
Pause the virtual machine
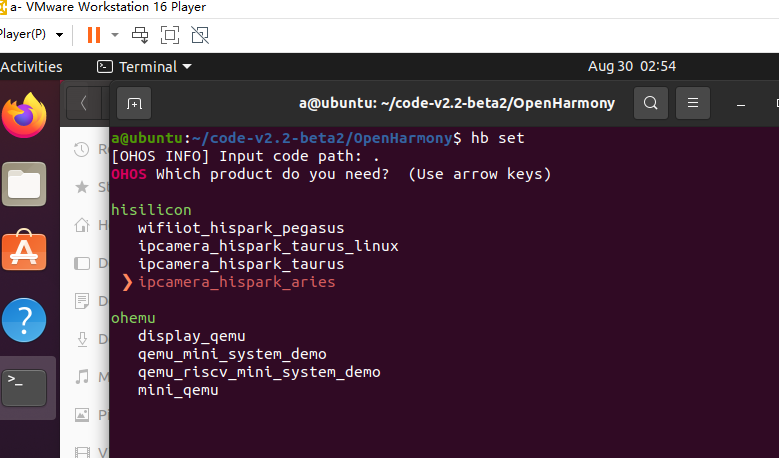[94, 35]
